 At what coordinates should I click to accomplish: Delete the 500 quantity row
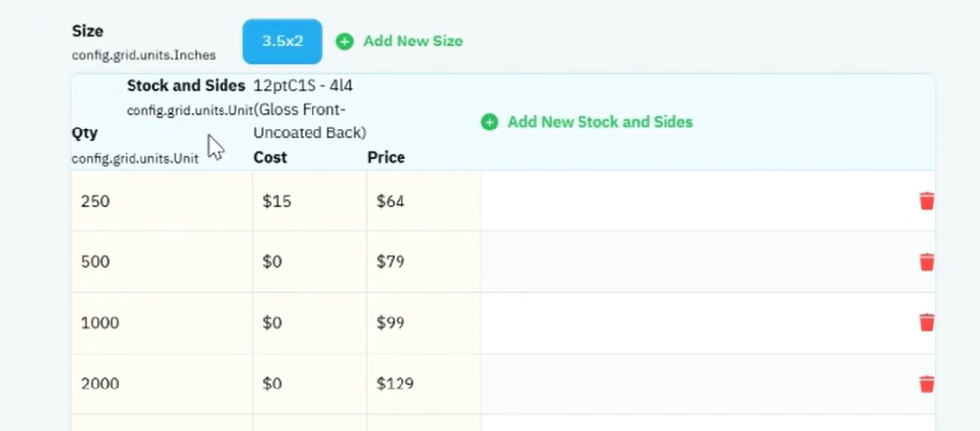[x=927, y=262]
